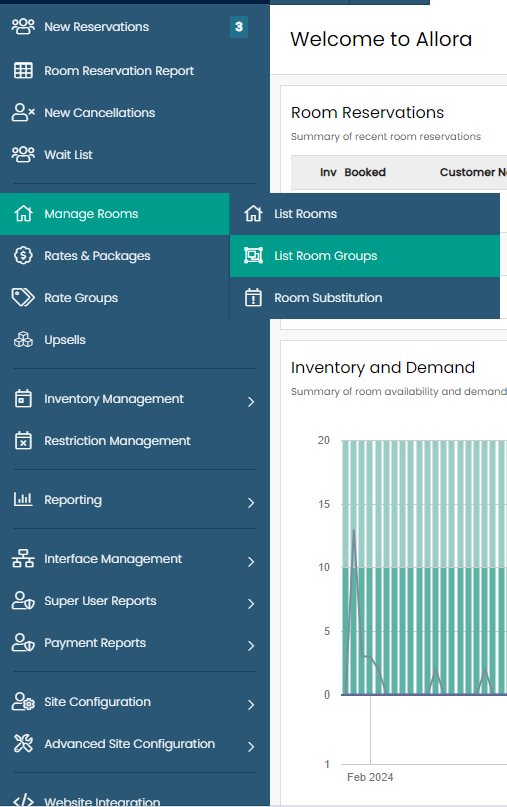
Task: Click the Reporting bar chart icon
Action: pos(23,499)
